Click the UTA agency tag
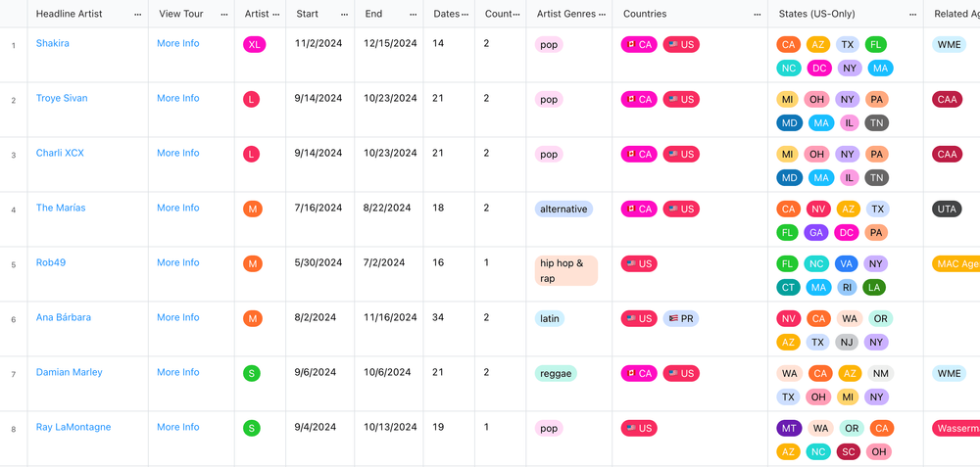 [x=947, y=210]
